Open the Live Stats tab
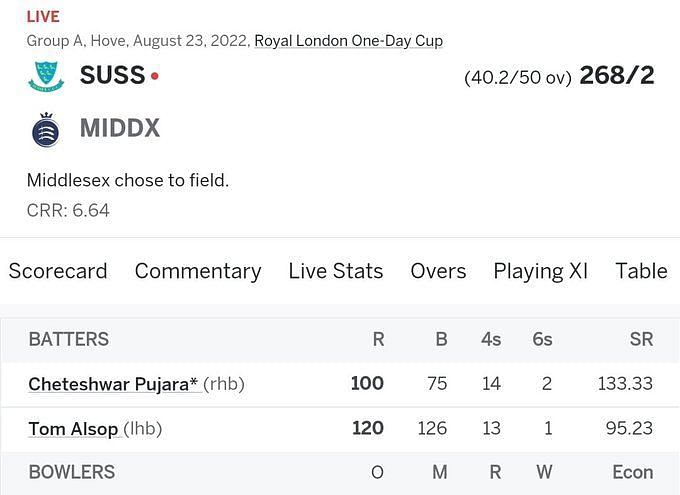The width and height of the screenshot is (680, 495). 336,271
